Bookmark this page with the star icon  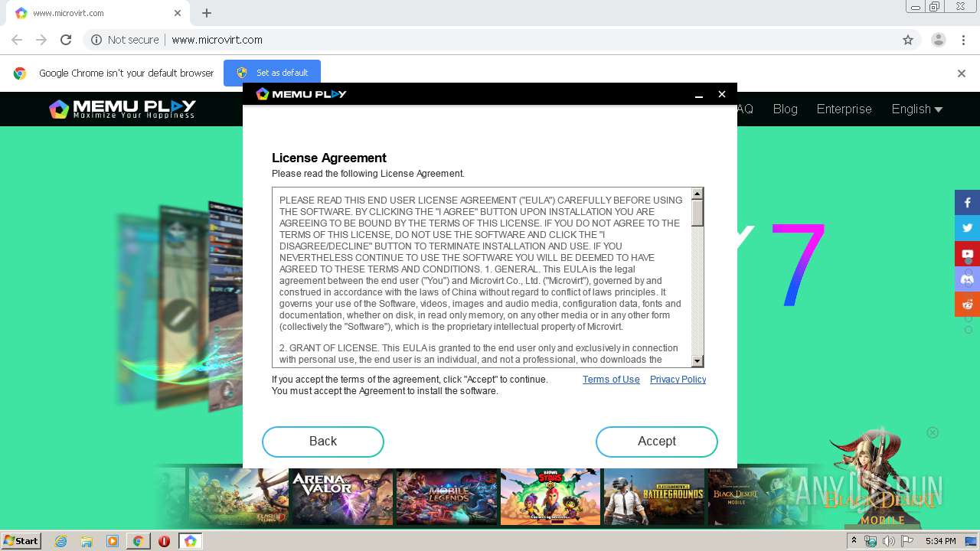tap(908, 40)
